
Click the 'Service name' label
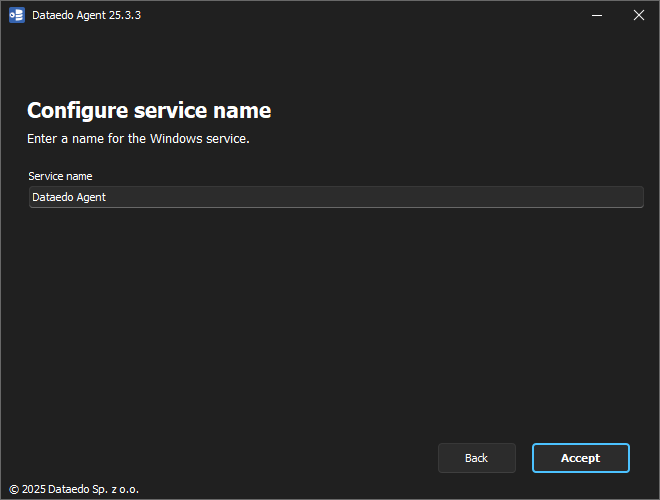[x=60, y=176]
